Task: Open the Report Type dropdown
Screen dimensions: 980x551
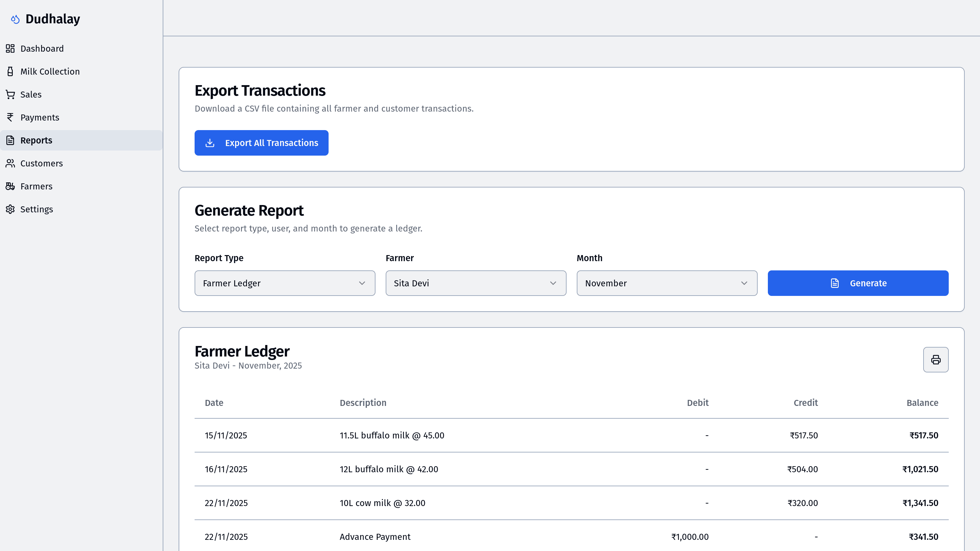Action: [285, 283]
